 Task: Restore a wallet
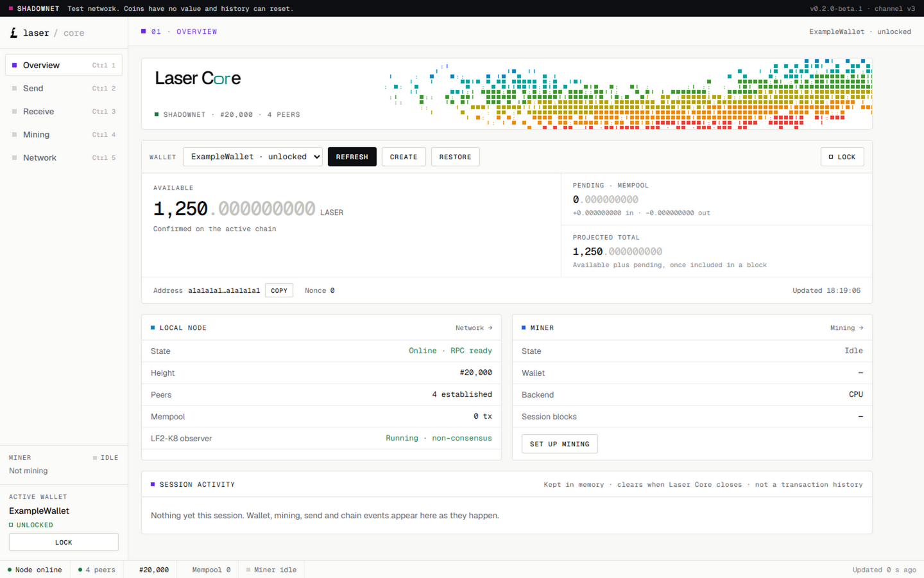[x=456, y=157]
